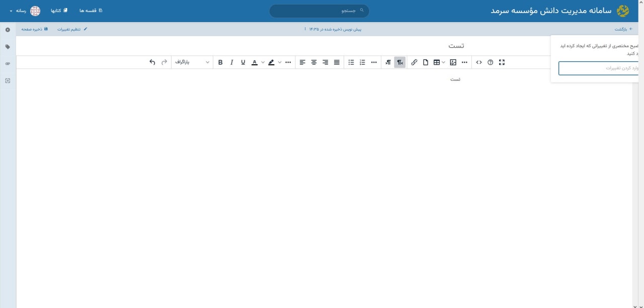Open the پاراگراف block format dropdown

192,62
